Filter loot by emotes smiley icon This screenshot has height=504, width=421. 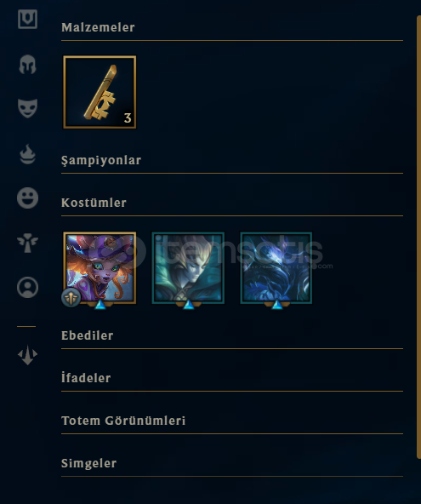point(27,198)
